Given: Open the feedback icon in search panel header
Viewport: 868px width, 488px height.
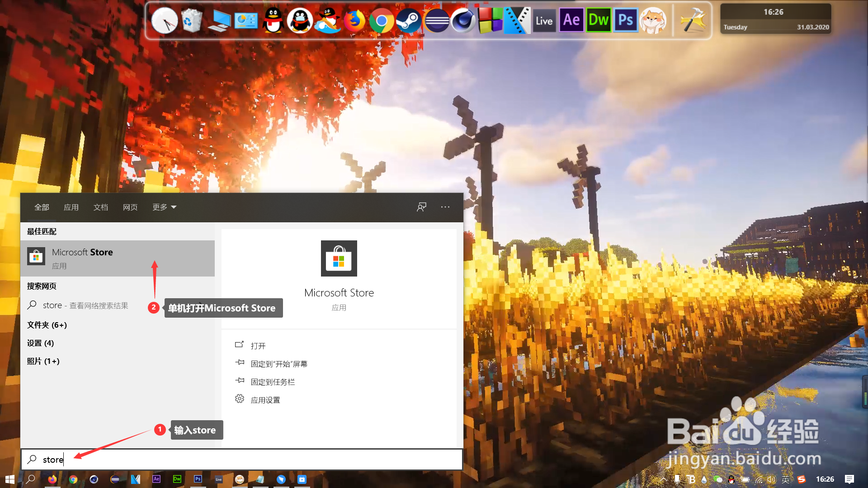Looking at the screenshot, I should (x=421, y=207).
